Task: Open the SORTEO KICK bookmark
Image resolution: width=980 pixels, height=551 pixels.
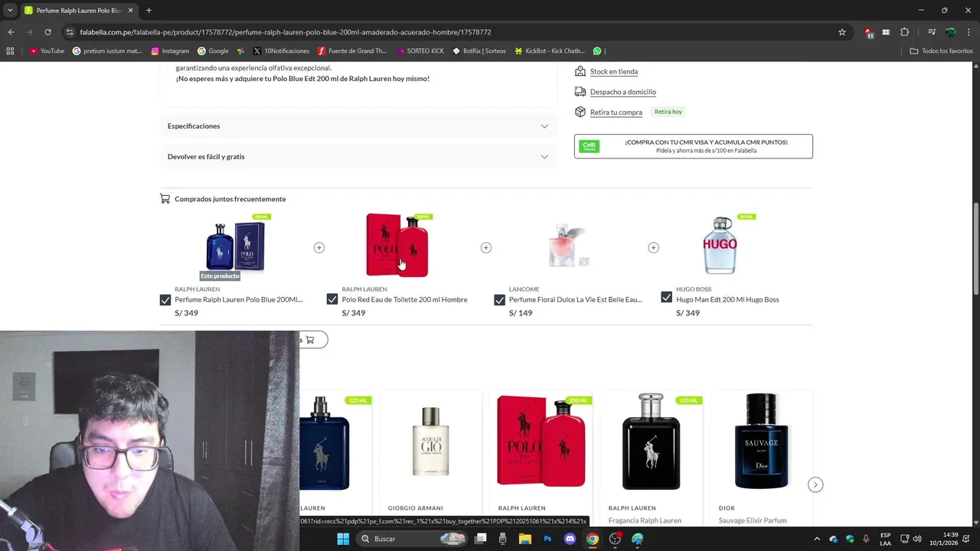Action: [x=420, y=51]
